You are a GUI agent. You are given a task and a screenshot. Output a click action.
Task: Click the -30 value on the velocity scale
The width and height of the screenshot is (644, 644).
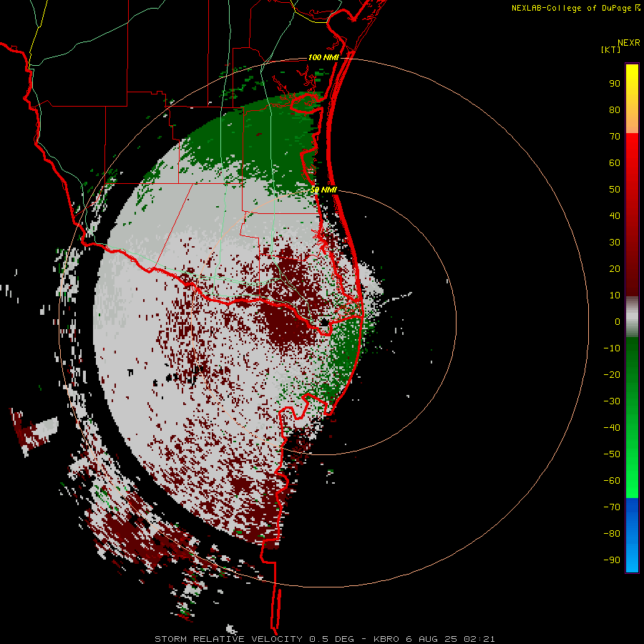[x=612, y=401]
